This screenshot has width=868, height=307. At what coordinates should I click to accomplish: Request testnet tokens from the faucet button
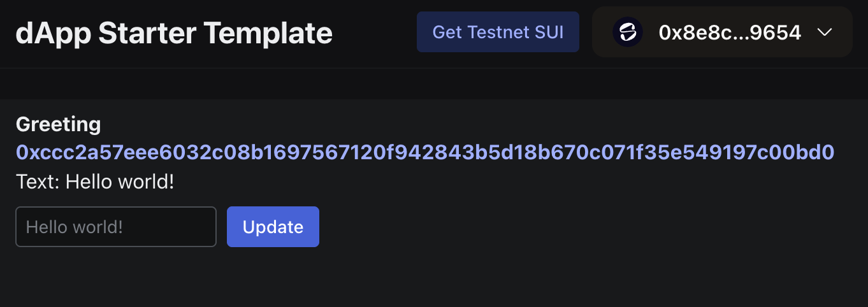tap(498, 32)
